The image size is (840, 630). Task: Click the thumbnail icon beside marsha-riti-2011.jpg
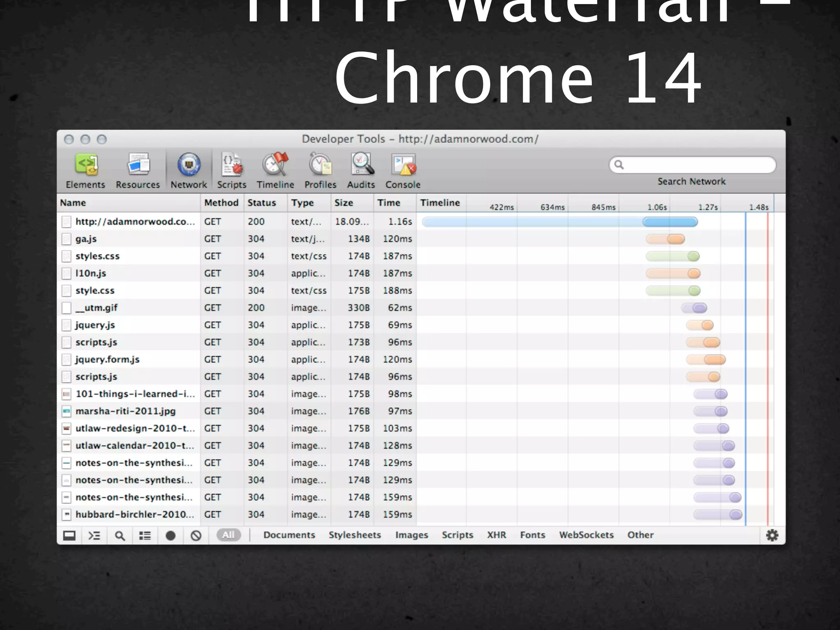(66, 411)
